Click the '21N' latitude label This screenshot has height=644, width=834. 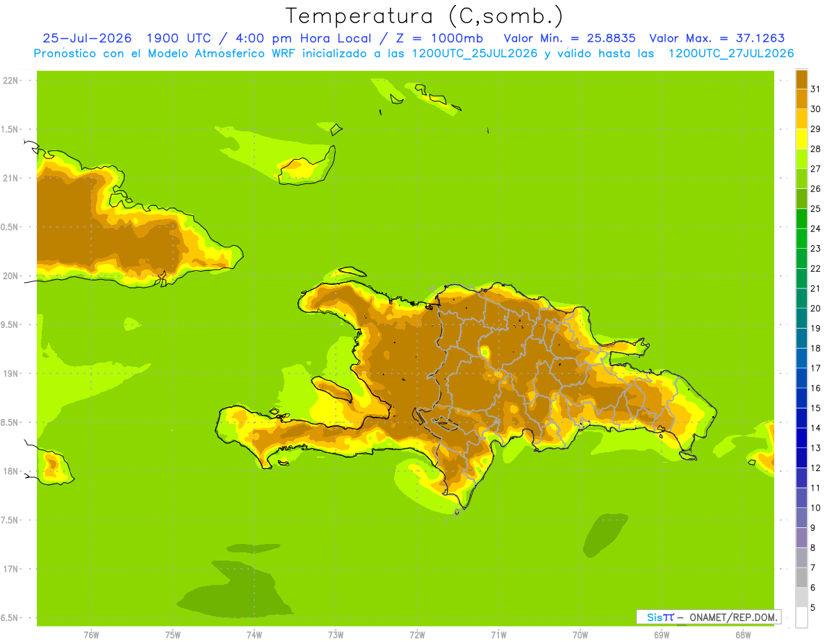(11, 178)
